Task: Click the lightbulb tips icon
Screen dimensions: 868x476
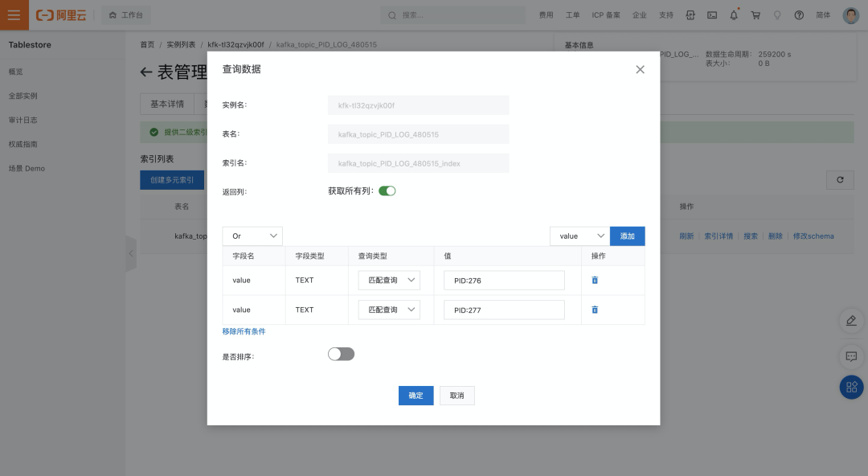Action: click(x=777, y=15)
